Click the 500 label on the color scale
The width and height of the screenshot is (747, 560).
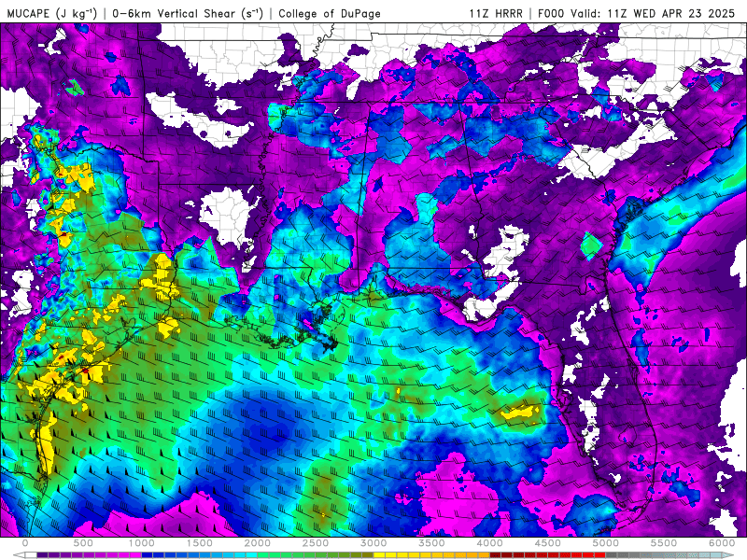83,543
